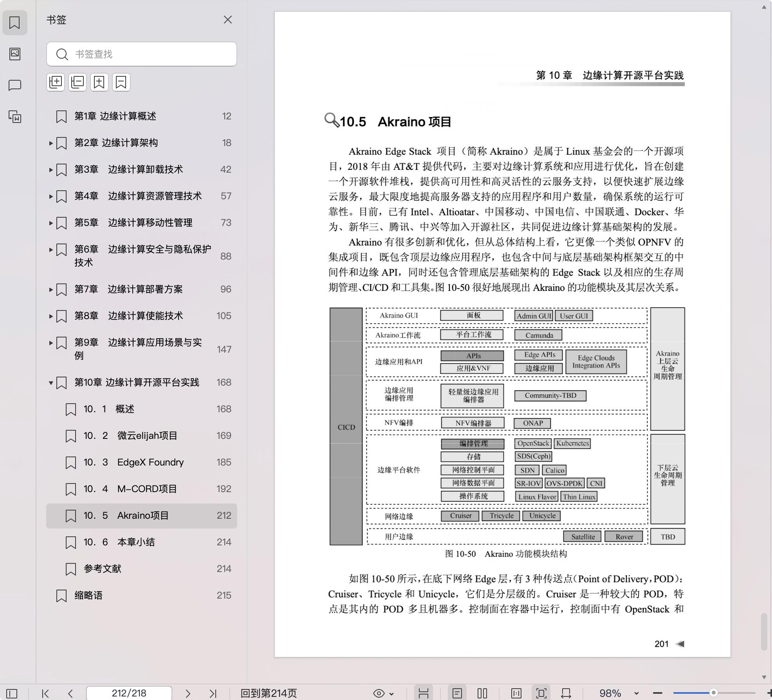Click the add bookmark icon
The width and height of the screenshot is (772, 700).
(x=99, y=82)
